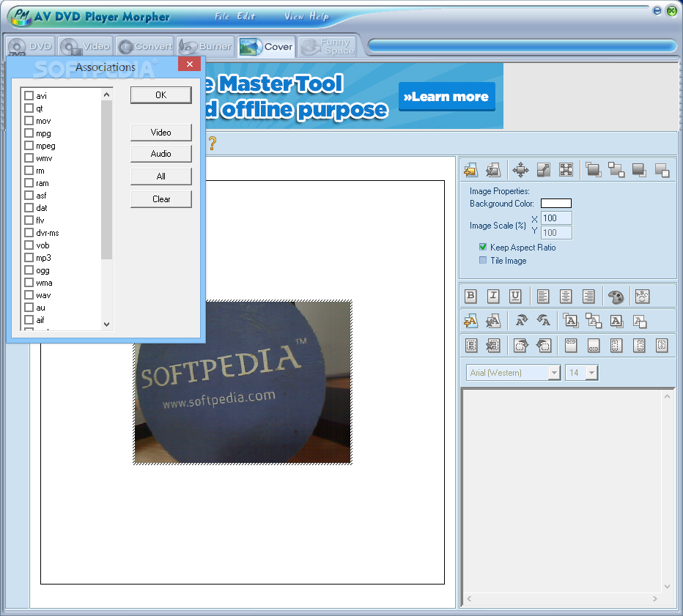Click the Fit image to page icon
The height and width of the screenshot is (616, 683).
[566, 170]
